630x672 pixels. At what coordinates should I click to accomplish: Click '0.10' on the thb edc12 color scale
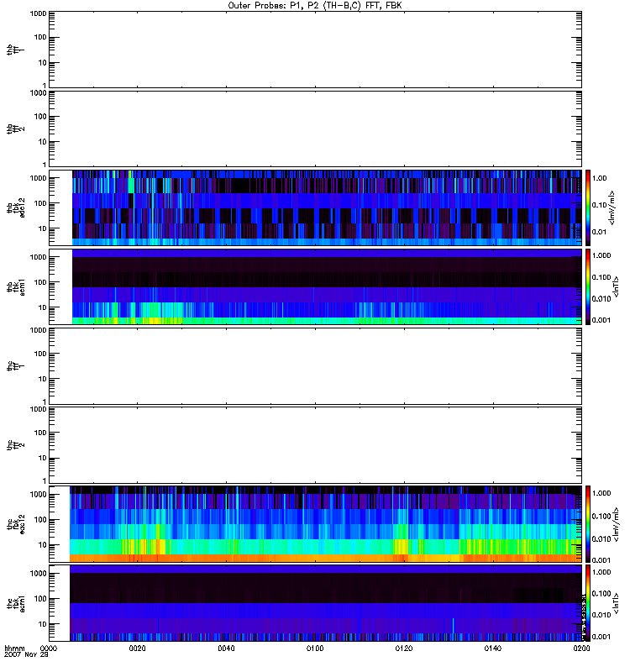click(x=600, y=205)
